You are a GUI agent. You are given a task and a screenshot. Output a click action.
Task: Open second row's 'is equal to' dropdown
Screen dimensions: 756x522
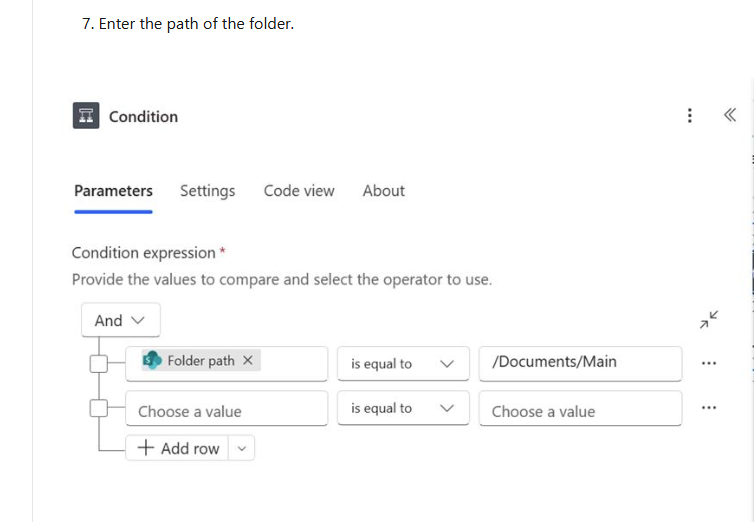(402, 408)
